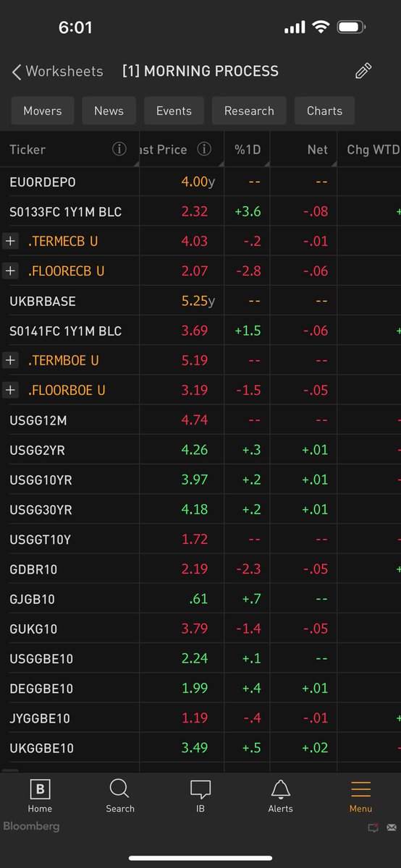Select the USGG12M ticker
Image resolution: width=401 pixels, height=868 pixels.
tap(38, 420)
